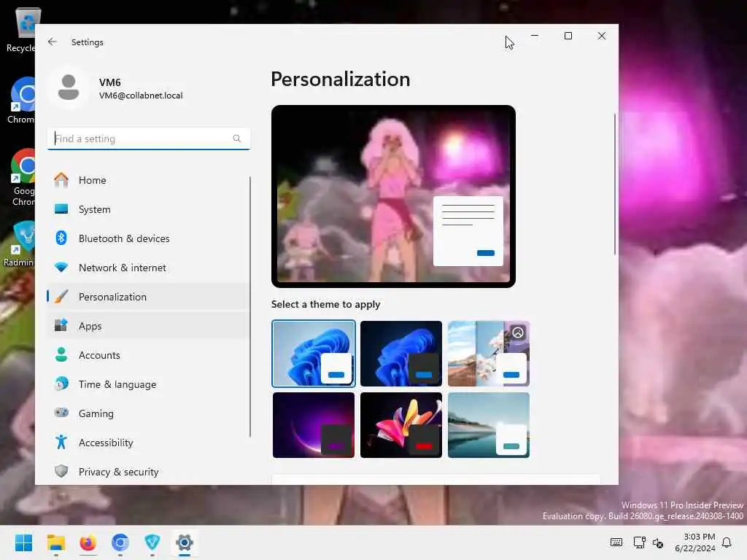The height and width of the screenshot is (560, 747).
Task: Click the VM6@collabnet.local account text
Action: [141, 96]
